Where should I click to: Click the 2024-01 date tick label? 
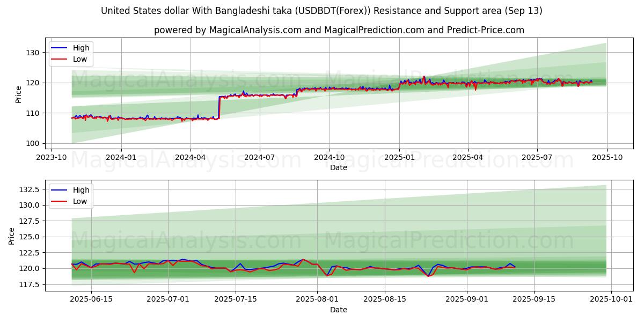coord(121,157)
